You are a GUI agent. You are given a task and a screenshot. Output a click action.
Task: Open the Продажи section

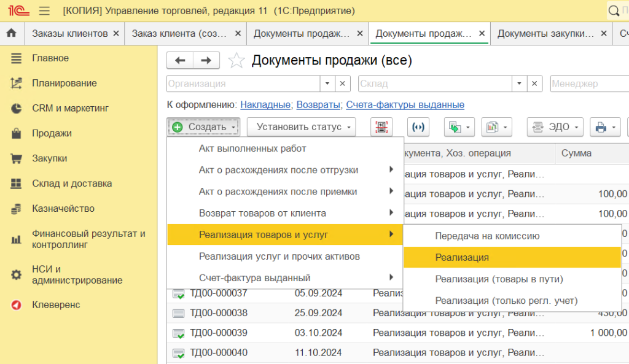[52, 133]
